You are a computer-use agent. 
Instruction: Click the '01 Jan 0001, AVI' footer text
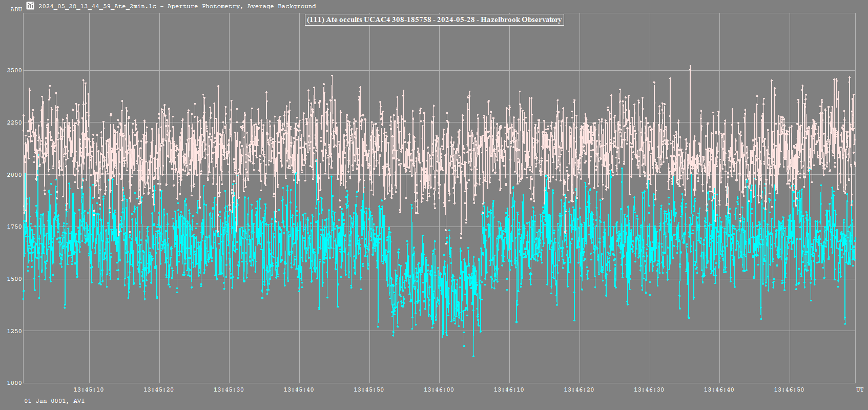pos(54,401)
